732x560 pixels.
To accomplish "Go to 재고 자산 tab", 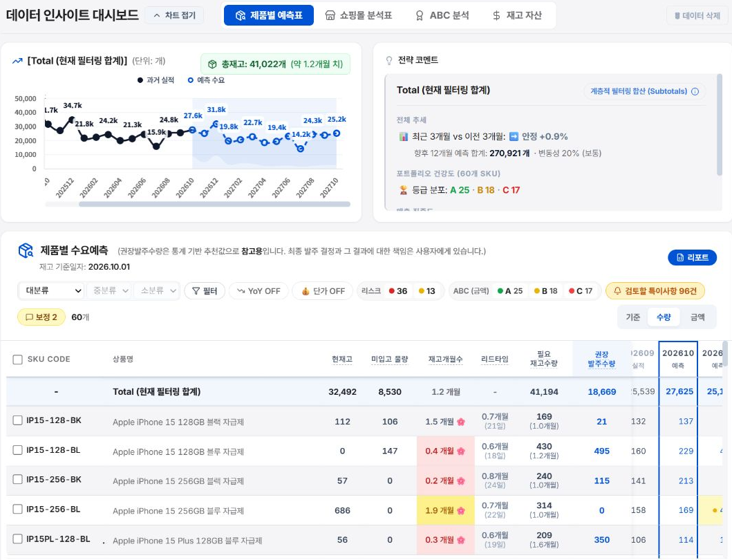I will 517,15.
